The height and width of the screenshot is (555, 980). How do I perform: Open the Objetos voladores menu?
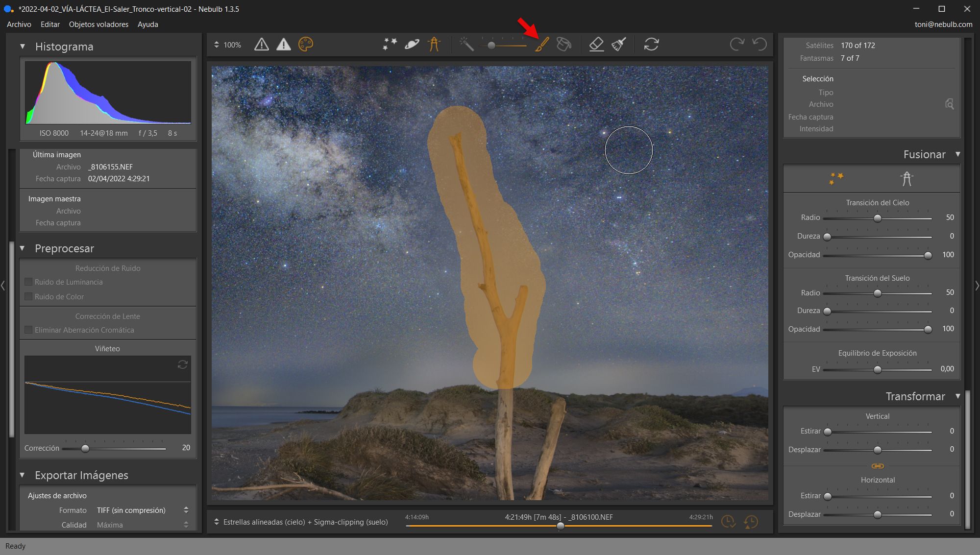pyautogui.click(x=98, y=24)
